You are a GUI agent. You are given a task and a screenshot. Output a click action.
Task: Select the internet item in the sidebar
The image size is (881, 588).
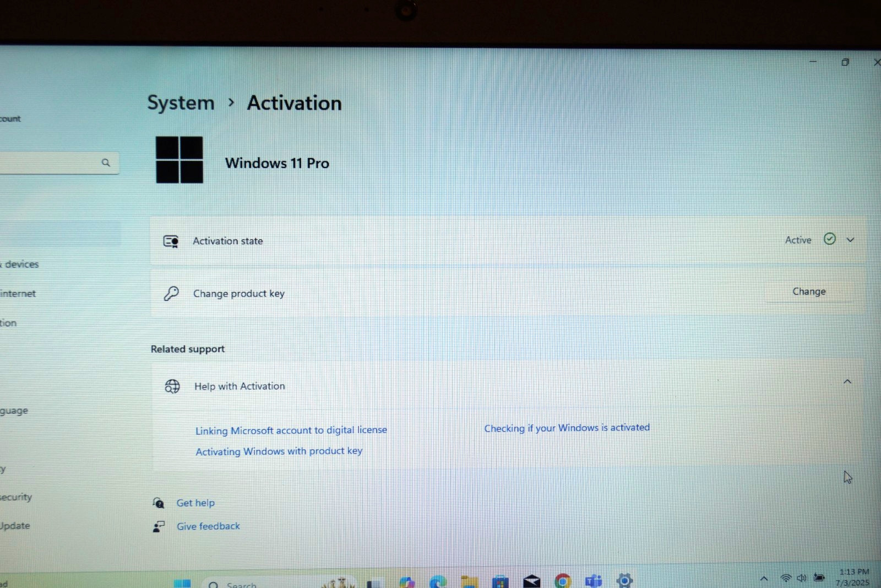point(18,293)
